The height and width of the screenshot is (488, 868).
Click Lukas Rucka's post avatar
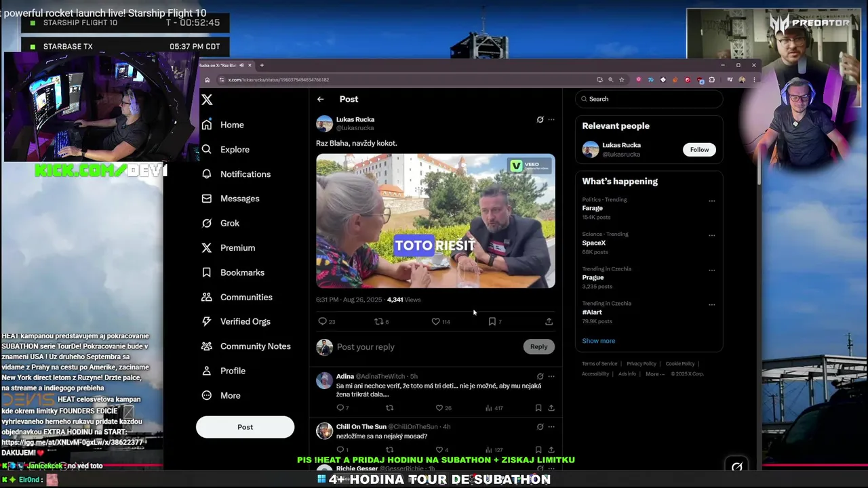coord(324,123)
